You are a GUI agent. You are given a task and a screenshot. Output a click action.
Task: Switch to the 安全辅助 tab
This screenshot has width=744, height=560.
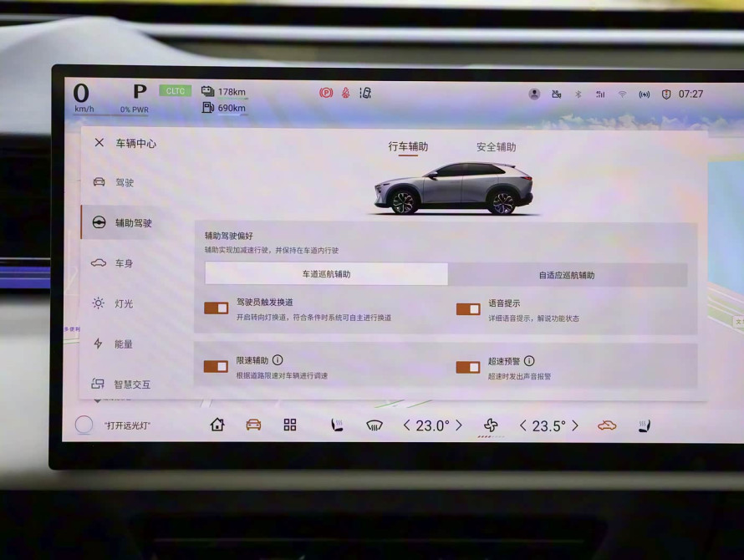pyautogui.click(x=497, y=147)
